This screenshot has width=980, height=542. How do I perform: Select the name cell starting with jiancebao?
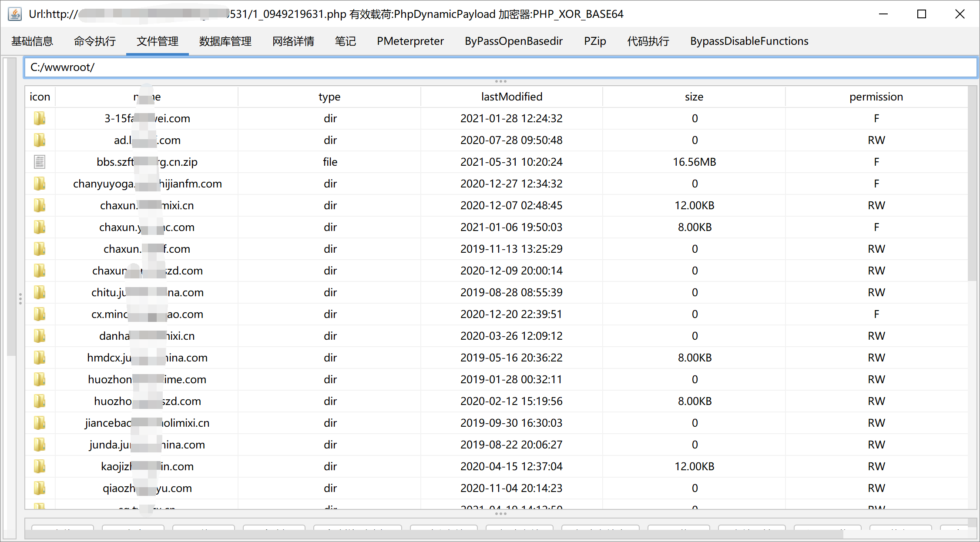(147, 423)
